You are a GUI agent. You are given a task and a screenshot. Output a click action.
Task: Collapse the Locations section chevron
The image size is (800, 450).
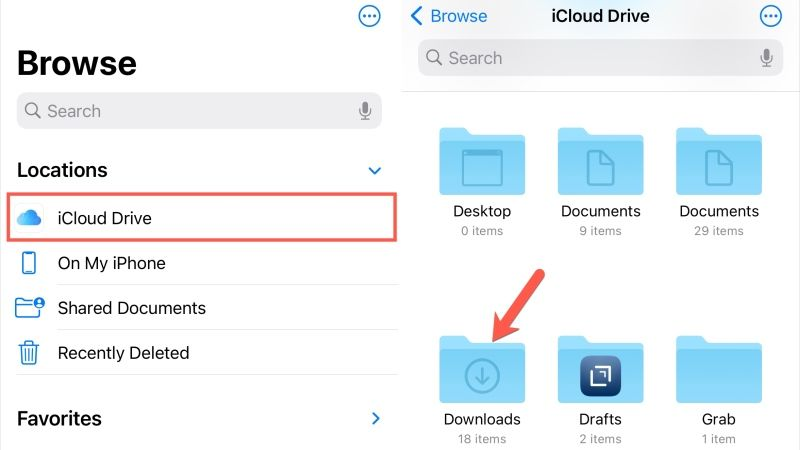click(375, 171)
